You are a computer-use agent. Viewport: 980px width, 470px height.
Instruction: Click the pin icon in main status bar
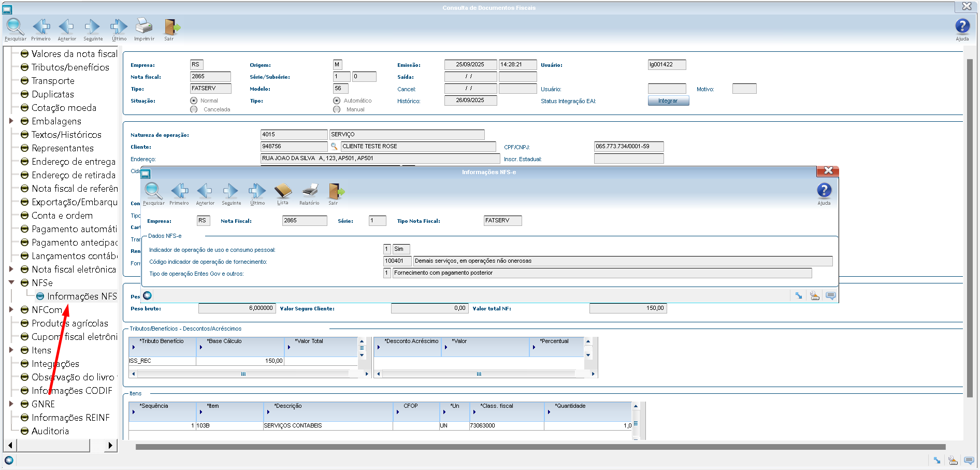937,460
